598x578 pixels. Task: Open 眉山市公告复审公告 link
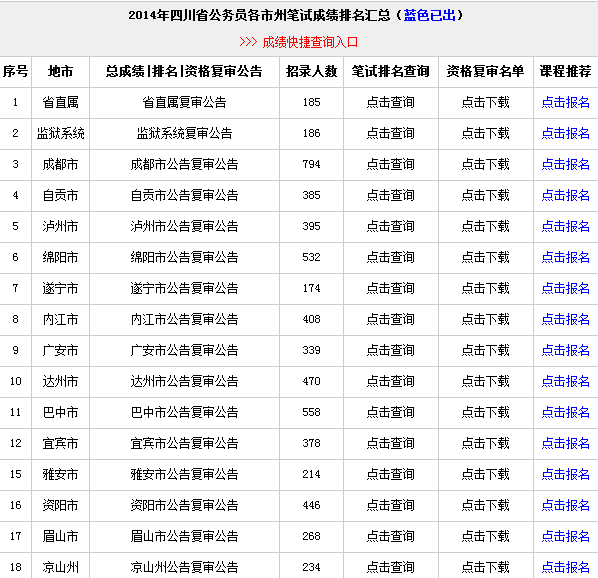(x=184, y=536)
